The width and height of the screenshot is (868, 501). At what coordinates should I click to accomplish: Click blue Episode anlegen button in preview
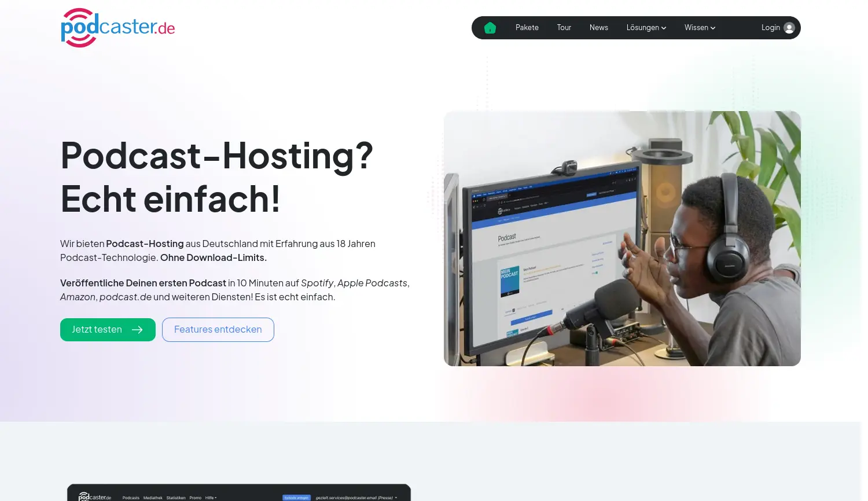point(296,498)
